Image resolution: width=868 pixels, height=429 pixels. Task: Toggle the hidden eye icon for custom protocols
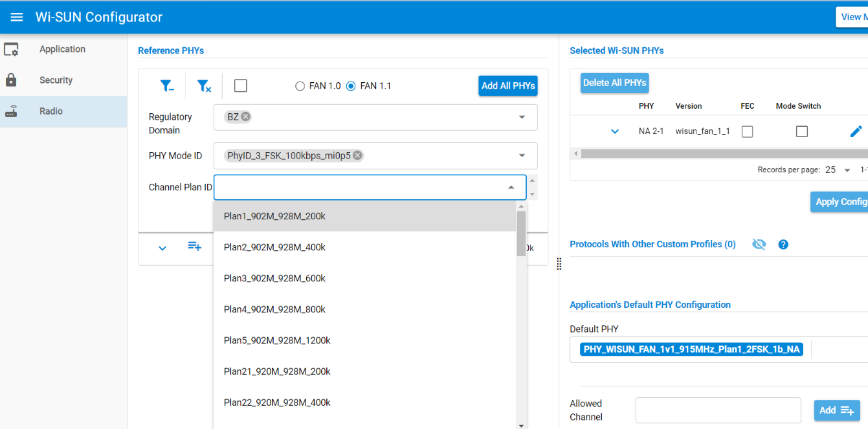coord(759,245)
